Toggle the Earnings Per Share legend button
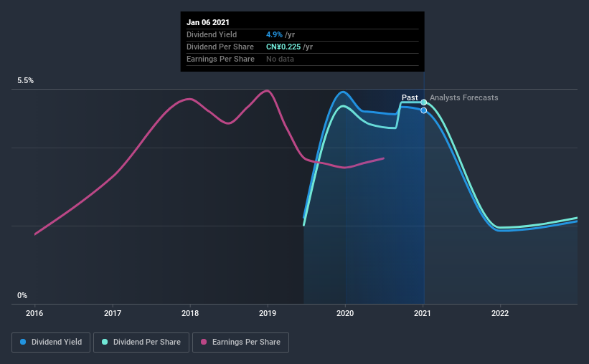Screen dimensions: 589x364 click(240, 343)
